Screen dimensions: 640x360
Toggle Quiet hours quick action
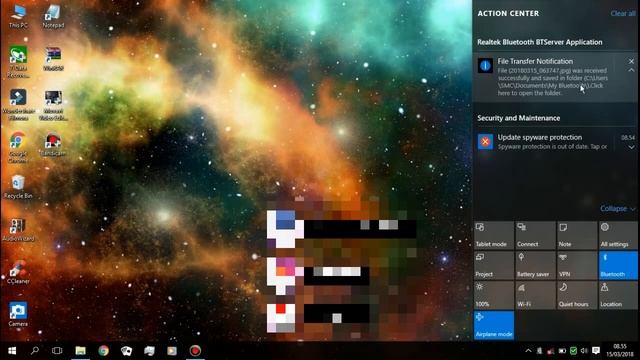[577, 295]
